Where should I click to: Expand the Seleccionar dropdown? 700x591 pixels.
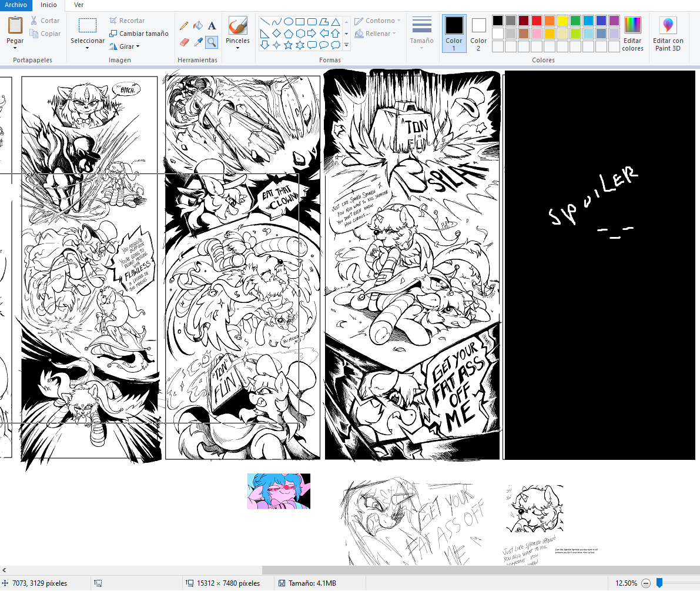tap(88, 48)
